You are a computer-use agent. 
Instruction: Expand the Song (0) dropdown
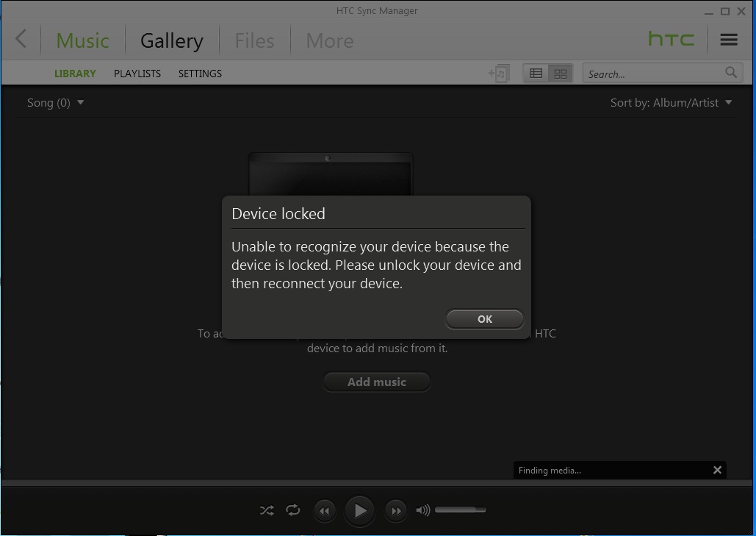pyautogui.click(x=55, y=102)
